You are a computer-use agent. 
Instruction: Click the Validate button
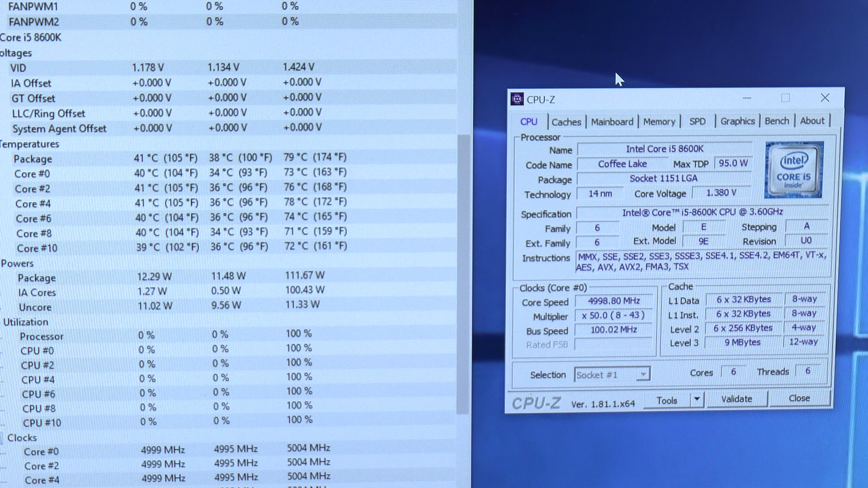click(x=737, y=399)
